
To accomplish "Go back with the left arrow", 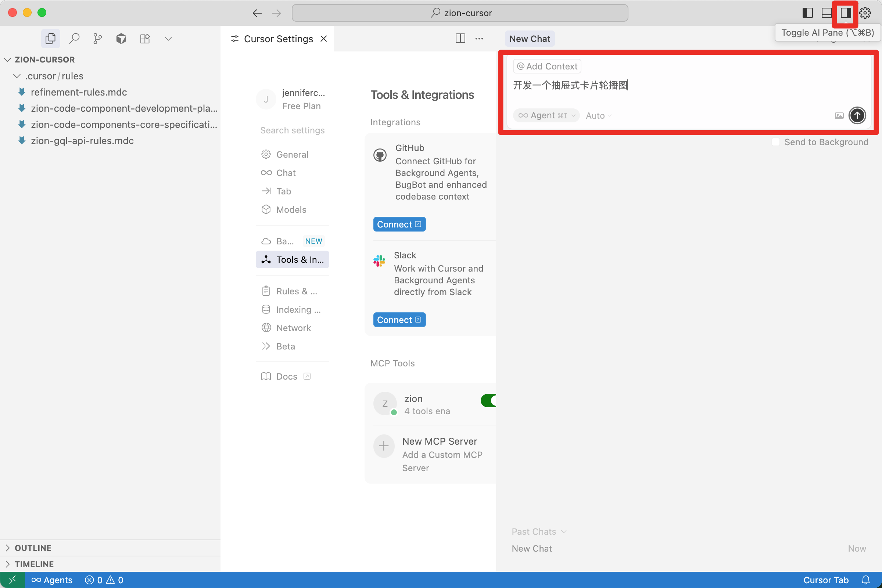I will [257, 13].
